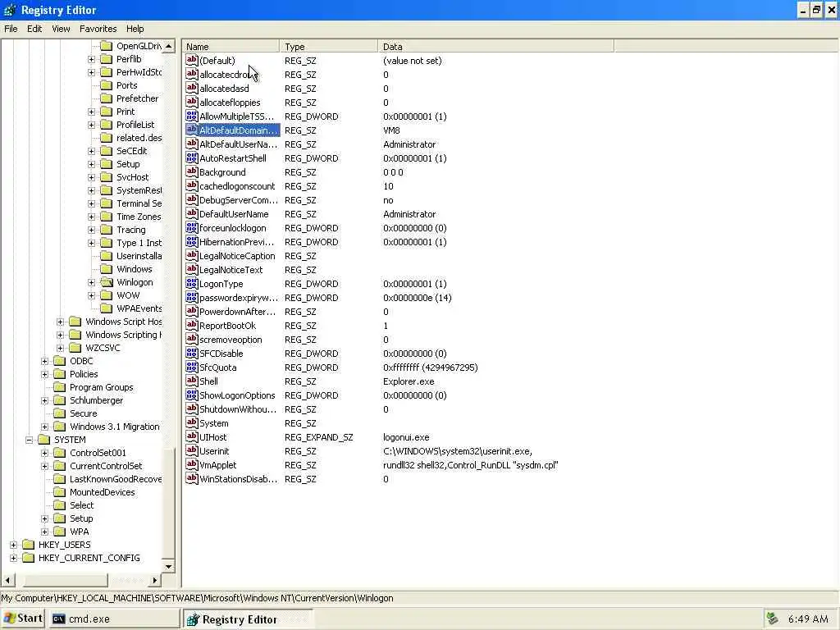Open the Favorites menu
The image size is (840, 630).
coord(98,29)
